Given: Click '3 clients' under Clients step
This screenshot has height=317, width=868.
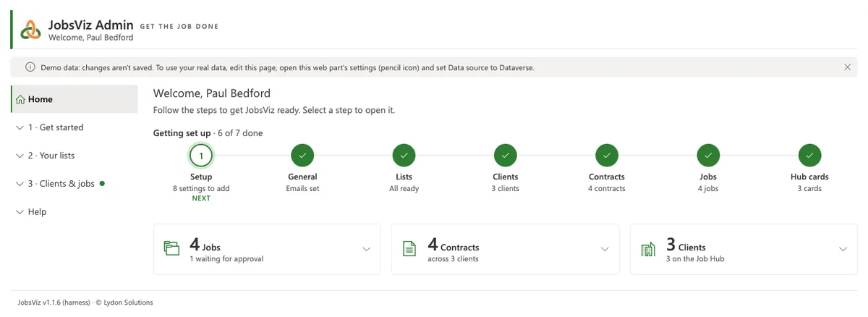Looking at the screenshot, I should click(x=505, y=188).
